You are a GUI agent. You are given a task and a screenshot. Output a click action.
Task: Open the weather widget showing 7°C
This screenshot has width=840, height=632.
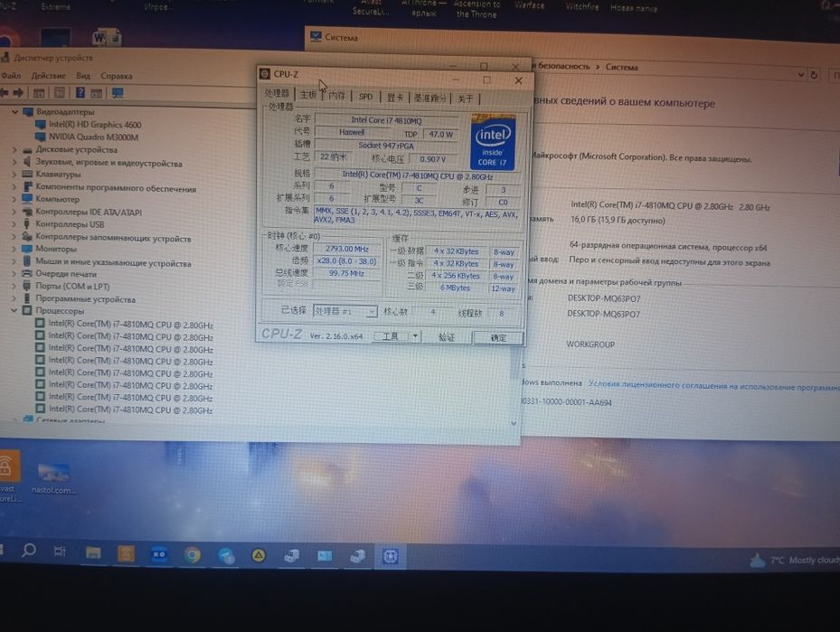tap(793, 561)
